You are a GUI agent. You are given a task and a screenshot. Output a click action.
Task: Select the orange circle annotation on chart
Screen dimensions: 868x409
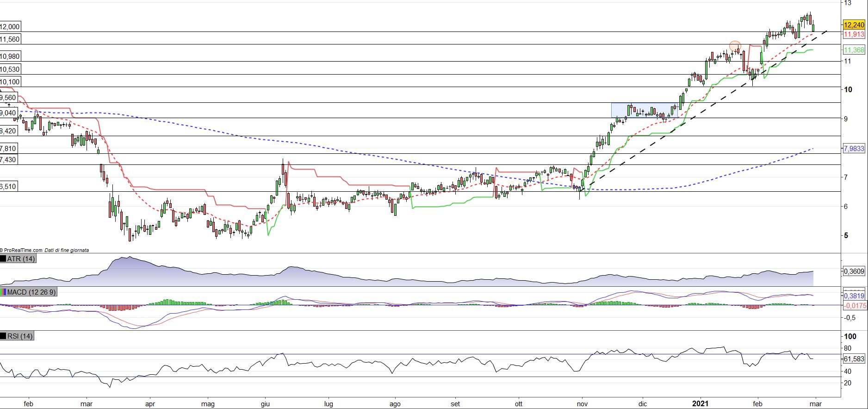tap(735, 46)
